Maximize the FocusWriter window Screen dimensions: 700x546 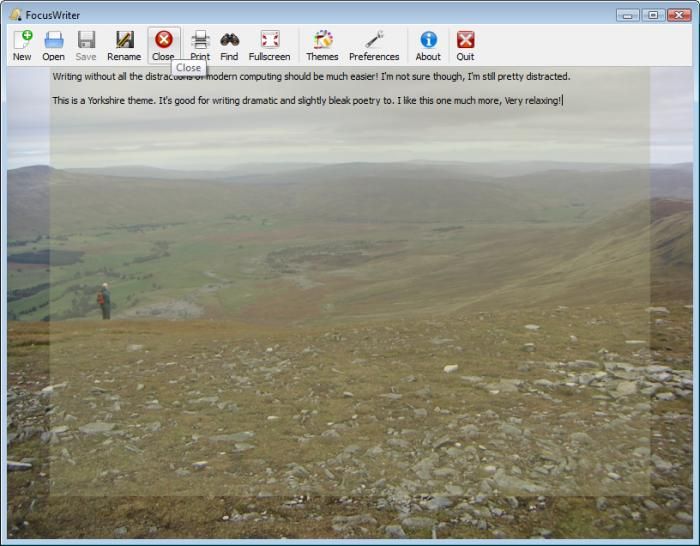point(653,15)
